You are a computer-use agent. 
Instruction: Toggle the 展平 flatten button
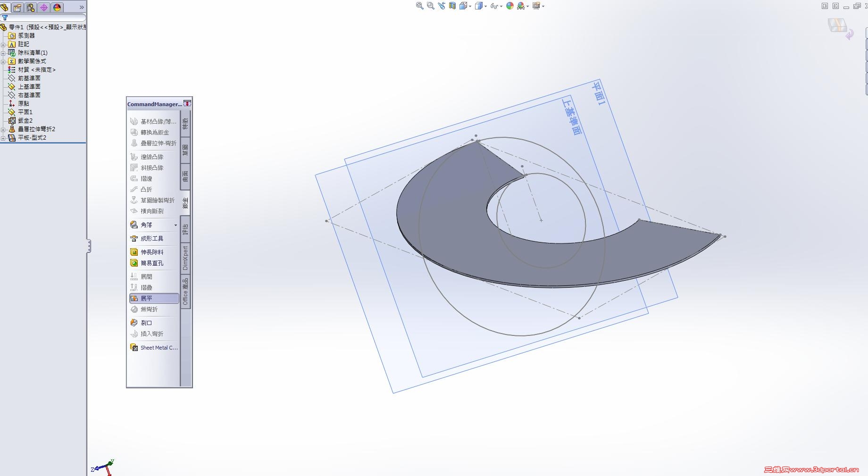(154, 298)
